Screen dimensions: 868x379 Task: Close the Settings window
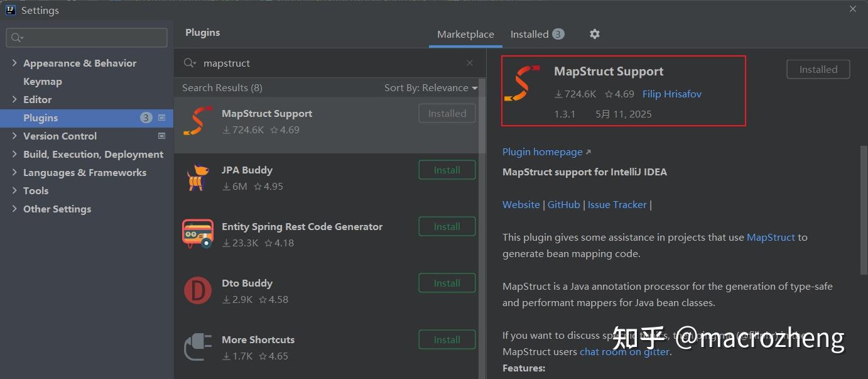point(853,9)
